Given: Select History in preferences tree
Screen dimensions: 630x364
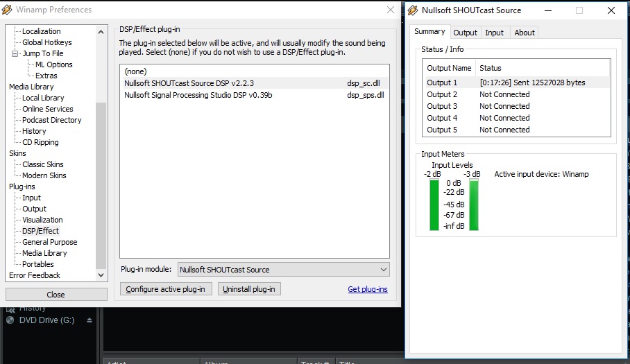Looking at the screenshot, I should [x=34, y=131].
